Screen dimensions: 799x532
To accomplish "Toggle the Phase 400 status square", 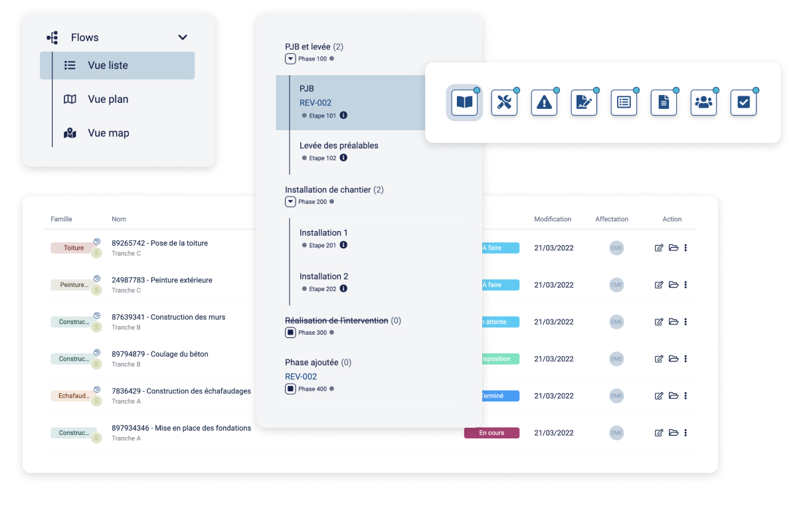I will (x=290, y=389).
